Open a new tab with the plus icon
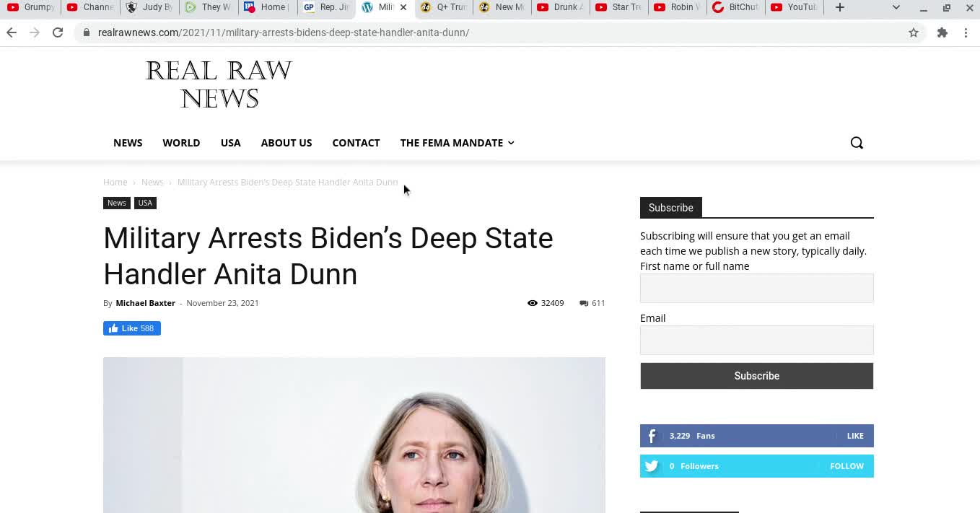 click(x=840, y=7)
